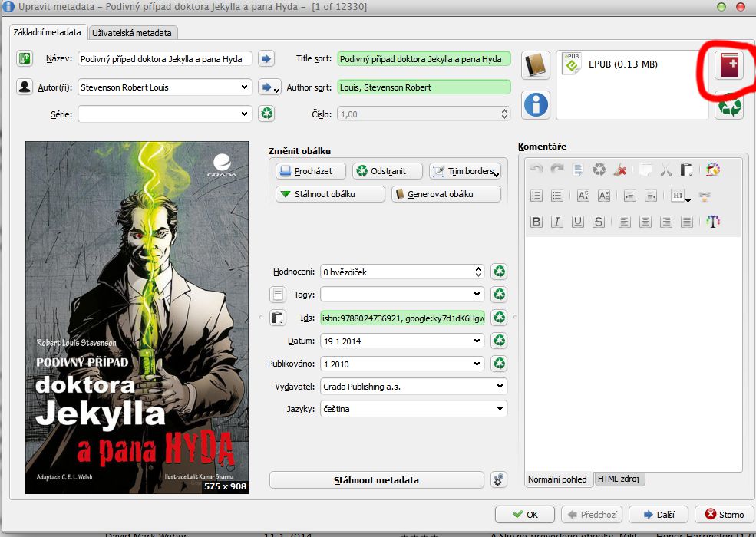The height and width of the screenshot is (537, 756).
Task: Open the Série dropdown
Action: coord(244,114)
